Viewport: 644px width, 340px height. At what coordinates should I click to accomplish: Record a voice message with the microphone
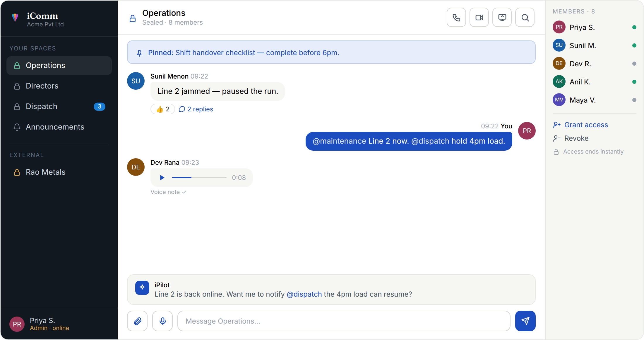click(162, 321)
